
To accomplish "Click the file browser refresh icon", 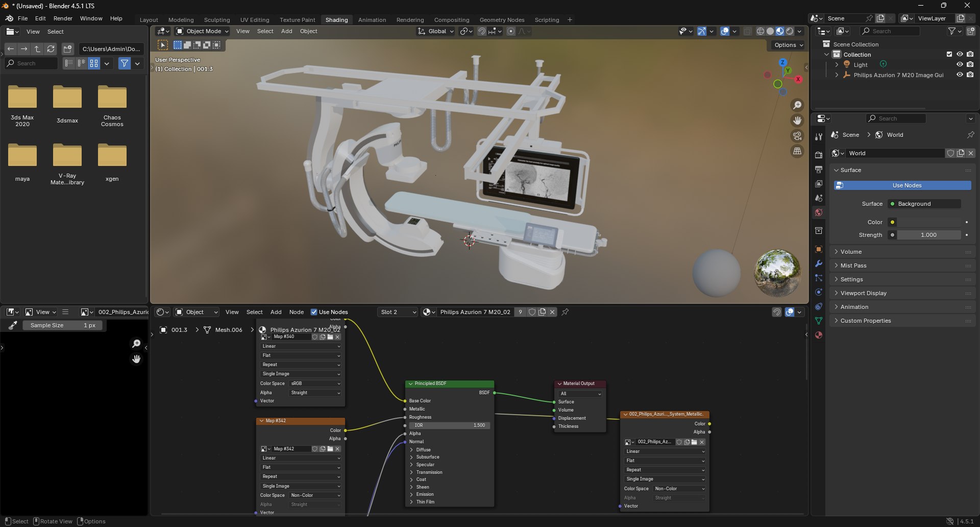I will (51, 49).
